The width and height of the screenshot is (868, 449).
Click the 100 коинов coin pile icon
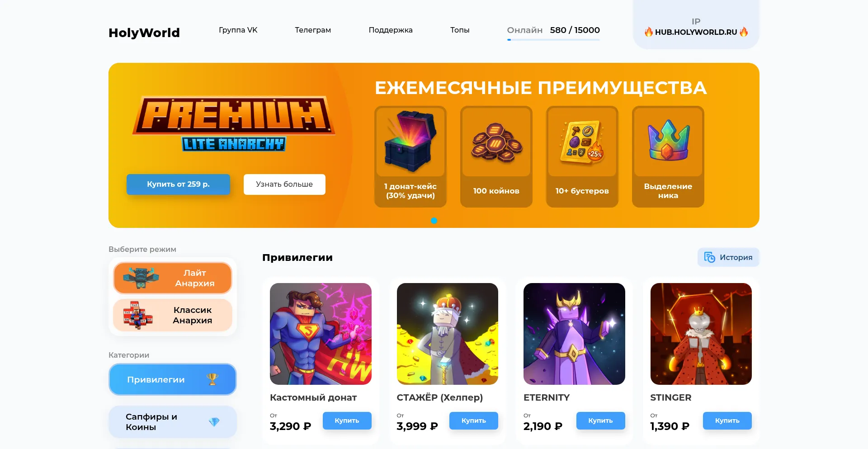click(496, 142)
